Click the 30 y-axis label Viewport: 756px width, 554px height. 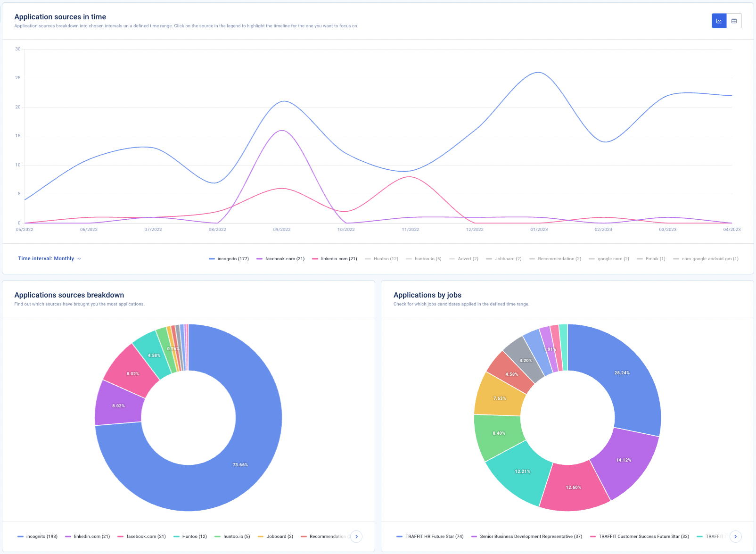click(18, 49)
